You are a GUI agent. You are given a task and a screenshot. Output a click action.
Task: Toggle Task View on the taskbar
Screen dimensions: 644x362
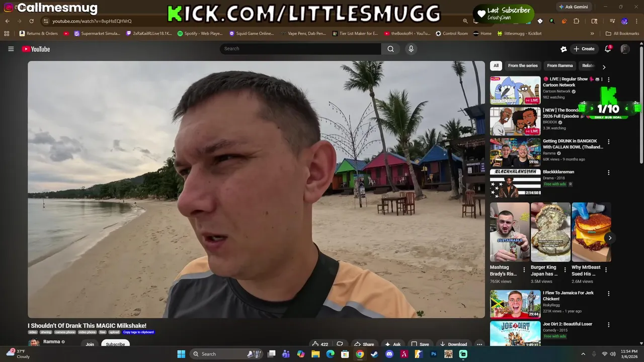click(272, 354)
